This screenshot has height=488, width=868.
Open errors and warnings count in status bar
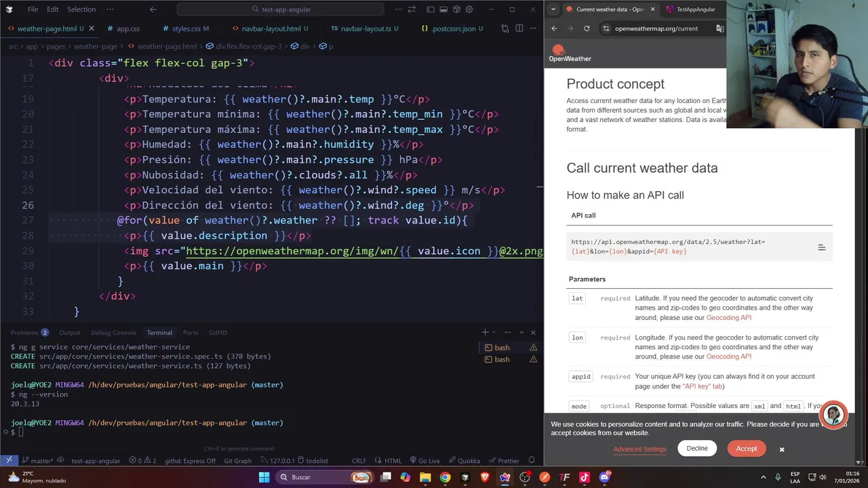pyautogui.click(x=142, y=461)
